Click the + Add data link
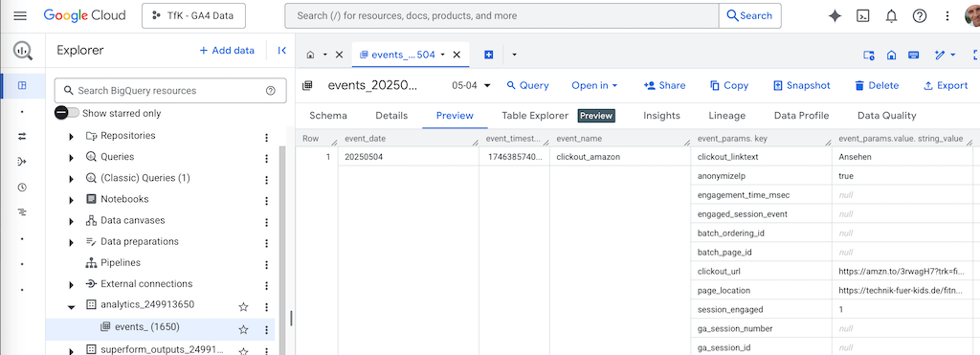The image size is (980, 355). pos(226,51)
